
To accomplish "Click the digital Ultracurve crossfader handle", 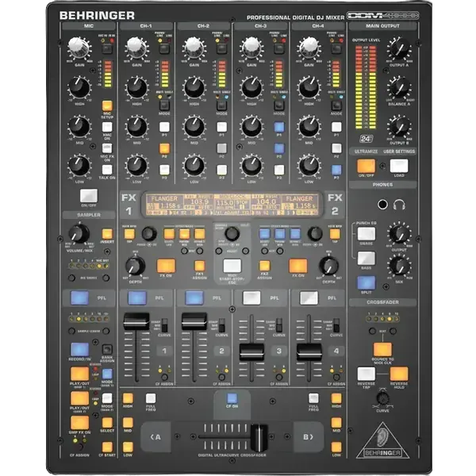I will click(x=259, y=437).
